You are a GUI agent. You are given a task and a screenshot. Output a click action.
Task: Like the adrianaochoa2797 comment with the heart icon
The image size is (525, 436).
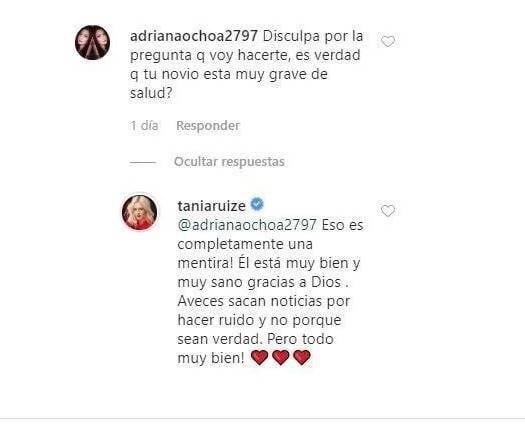388,42
